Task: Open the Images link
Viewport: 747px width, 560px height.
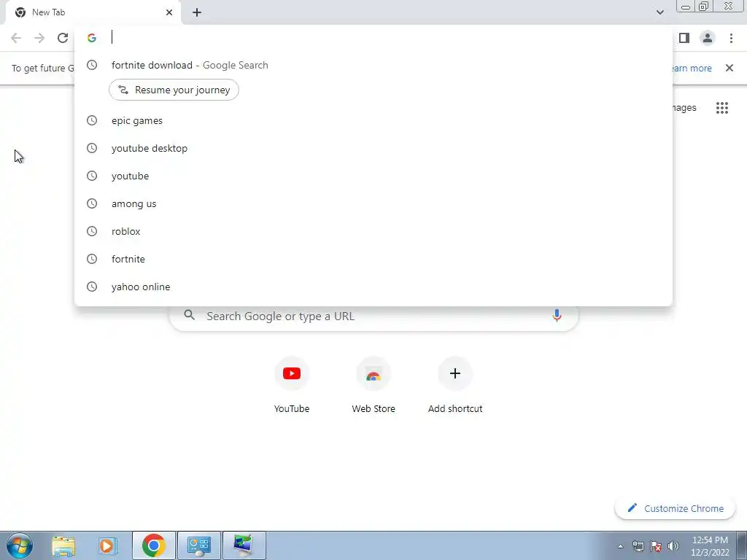Action: (683, 108)
